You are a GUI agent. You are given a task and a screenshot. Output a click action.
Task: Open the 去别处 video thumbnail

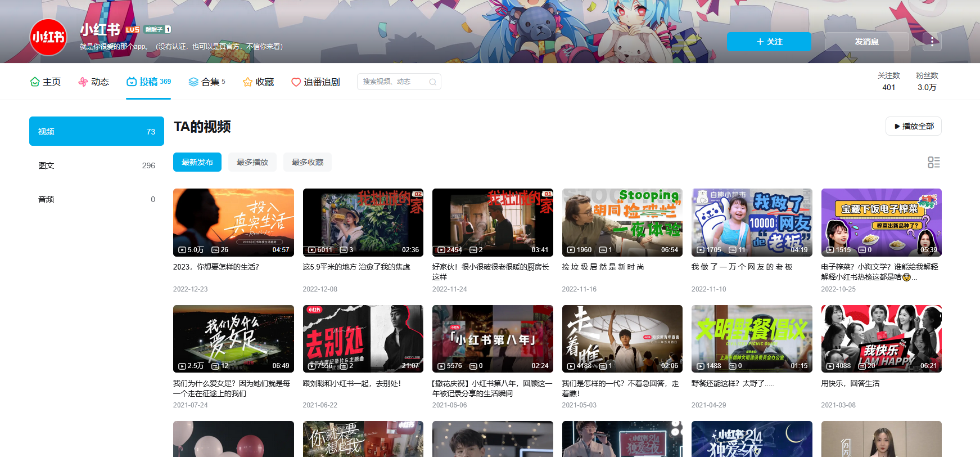[363, 339]
